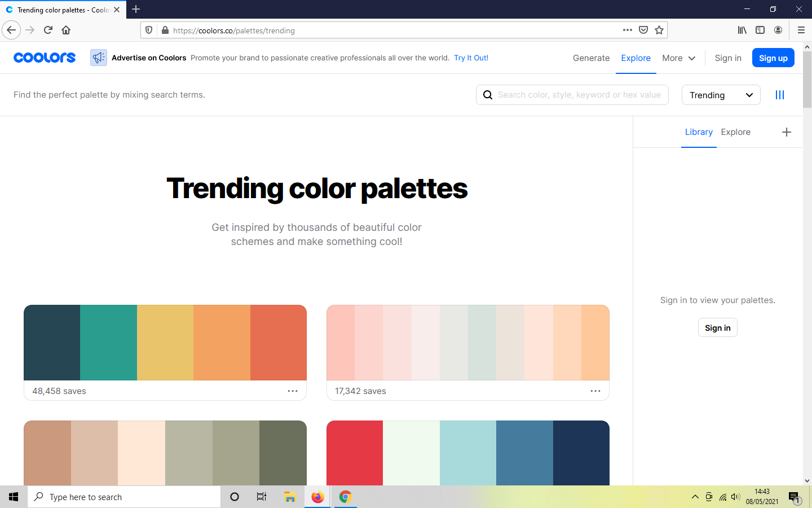
Task: Open the Trending sort dropdown
Action: 721,95
